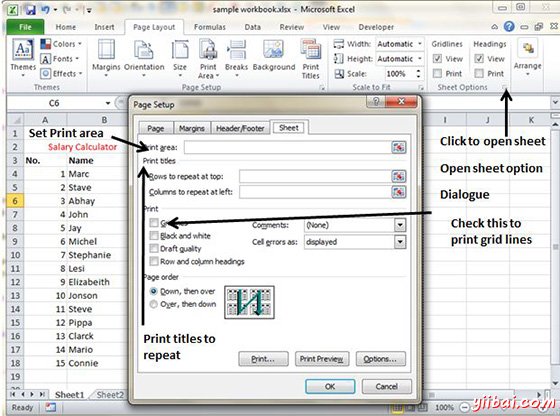Click the Save icon in quick access toolbar
The height and width of the screenshot is (416, 560).
point(30,9)
